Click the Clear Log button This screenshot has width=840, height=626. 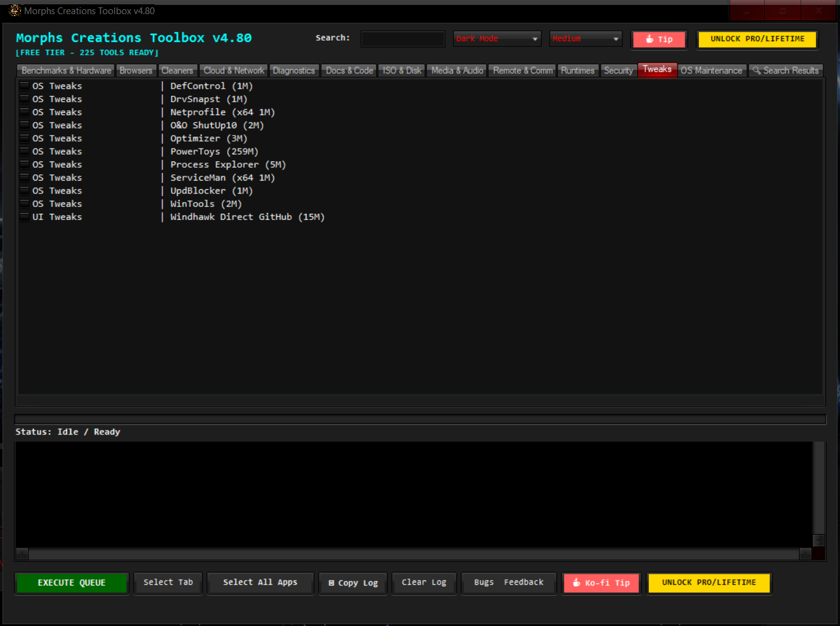[424, 582]
